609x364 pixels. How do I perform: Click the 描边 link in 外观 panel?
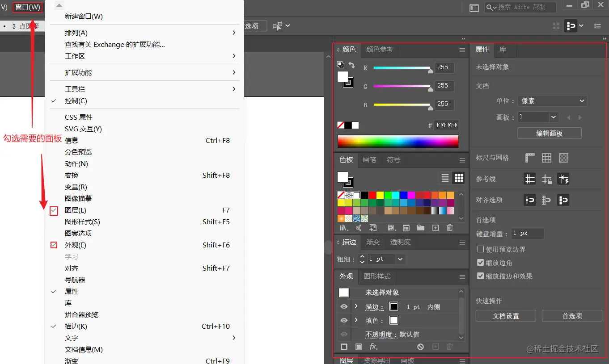[x=374, y=307]
